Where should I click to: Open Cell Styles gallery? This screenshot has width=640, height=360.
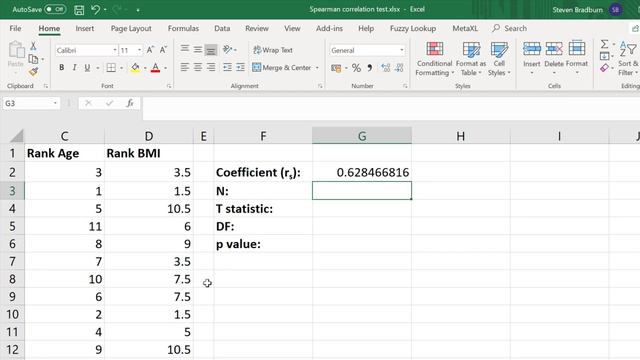499,58
